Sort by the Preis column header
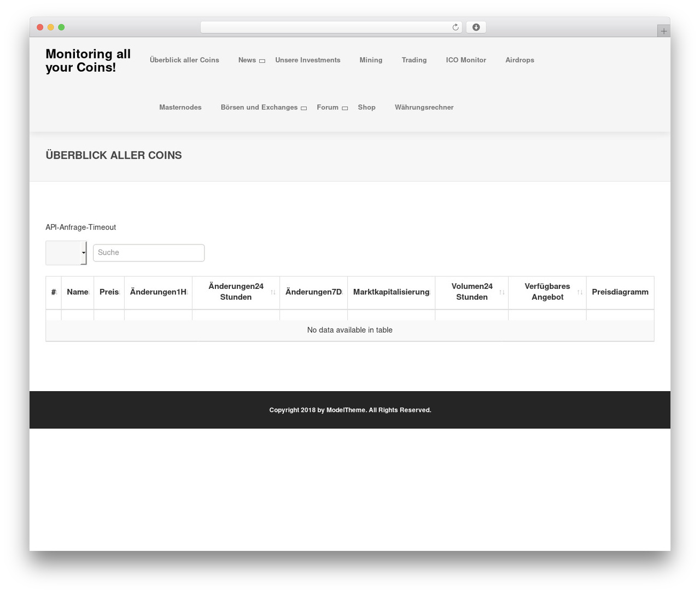700x593 pixels. click(109, 292)
